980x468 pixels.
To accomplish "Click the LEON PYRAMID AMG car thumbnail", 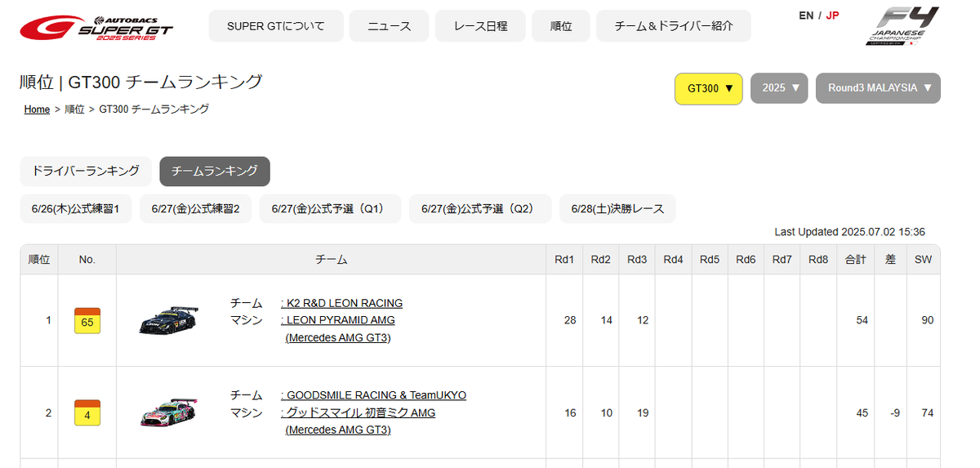I will (x=168, y=320).
